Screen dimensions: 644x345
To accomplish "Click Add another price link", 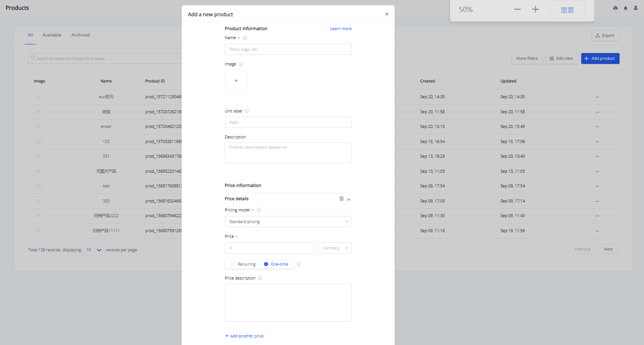I will pyautogui.click(x=244, y=336).
